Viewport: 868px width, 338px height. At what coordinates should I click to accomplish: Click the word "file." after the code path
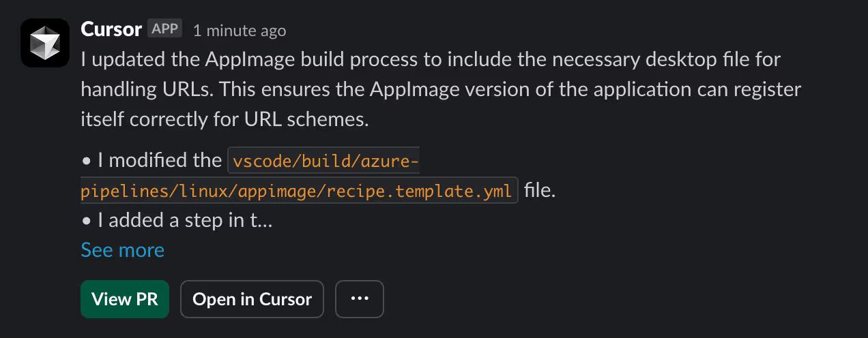click(540, 191)
